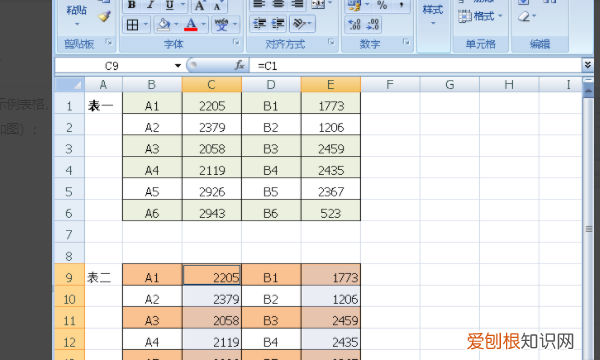Click the merge and center icon

(318, 4)
